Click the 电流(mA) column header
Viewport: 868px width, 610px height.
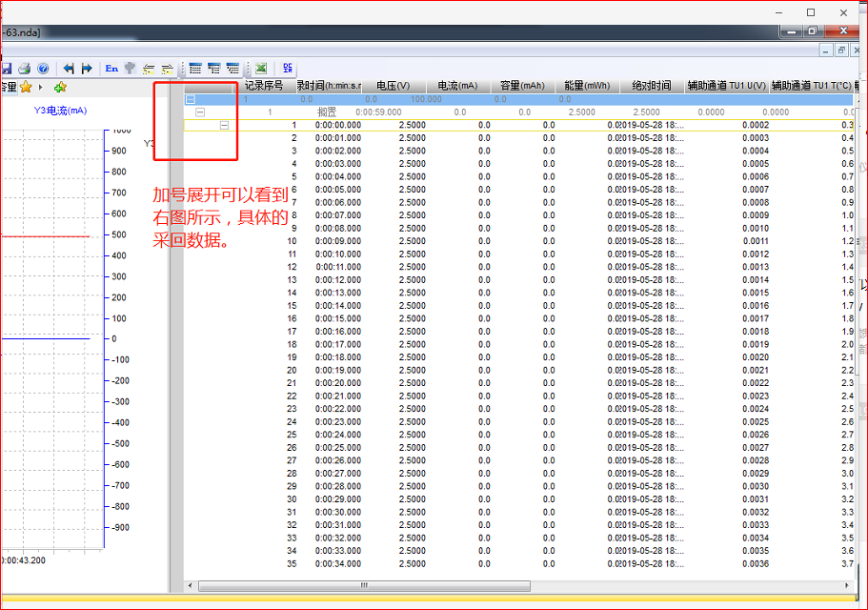click(x=457, y=85)
